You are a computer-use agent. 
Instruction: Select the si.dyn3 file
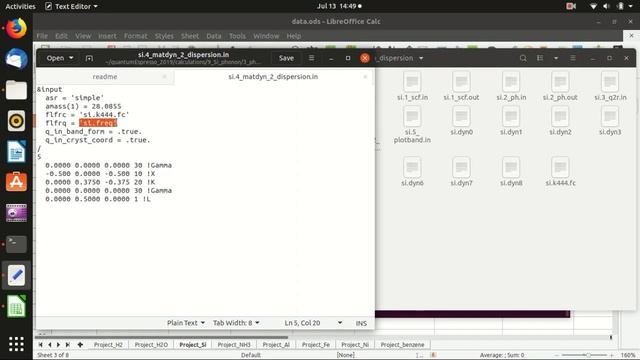(x=610, y=121)
